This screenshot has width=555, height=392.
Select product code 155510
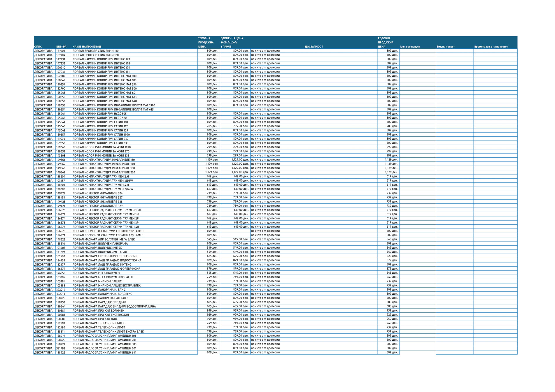click(61, 244)
